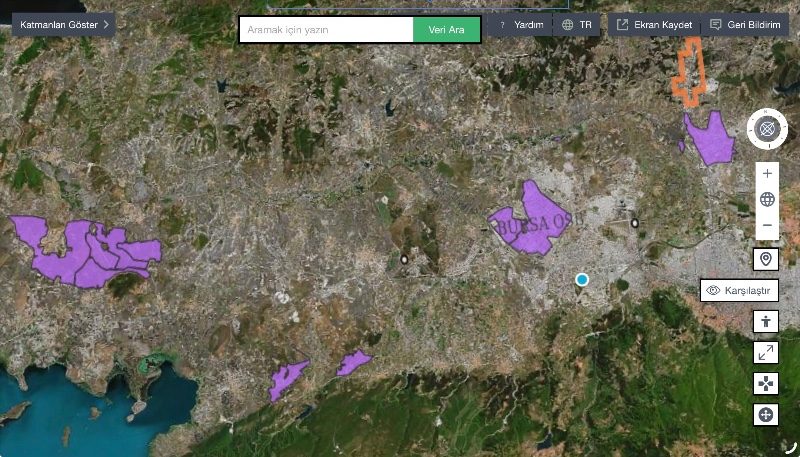Image resolution: width=800 pixels, height=457 pixels.
Task: Open the TR language selector
Action: point(577,25)
